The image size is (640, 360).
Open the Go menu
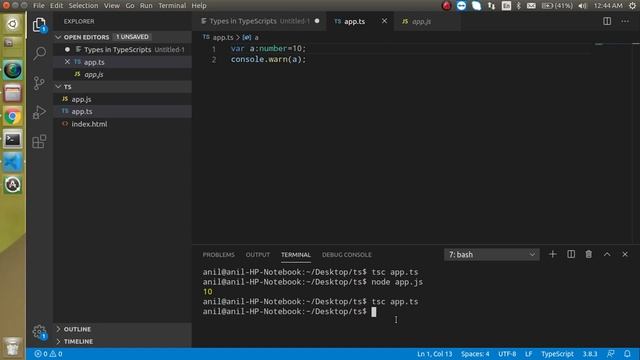tap(130, 6)
